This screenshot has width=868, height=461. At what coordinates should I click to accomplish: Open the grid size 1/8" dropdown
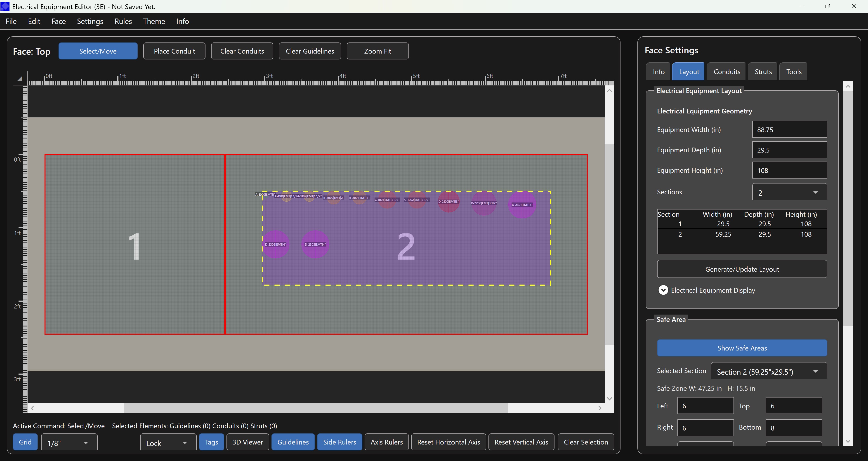(x=69, y=443)
